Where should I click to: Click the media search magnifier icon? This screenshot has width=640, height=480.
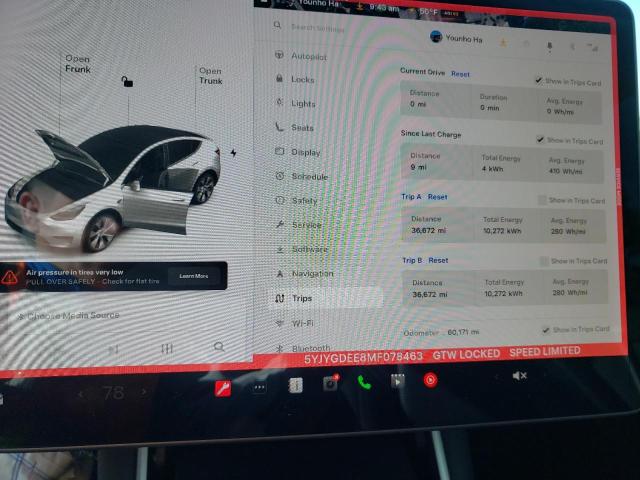219,347
